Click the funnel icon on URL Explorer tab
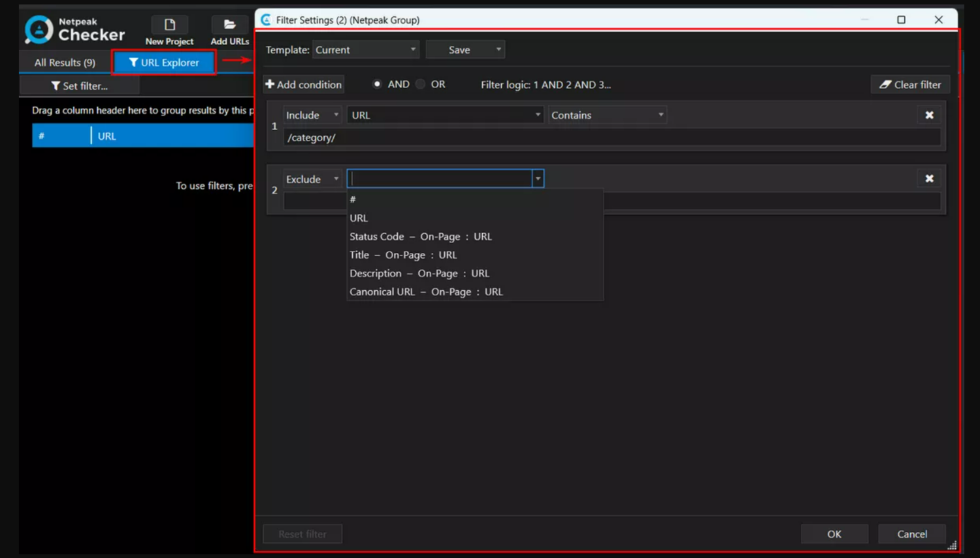Viewport: 980px width, 558px height. 133,62
